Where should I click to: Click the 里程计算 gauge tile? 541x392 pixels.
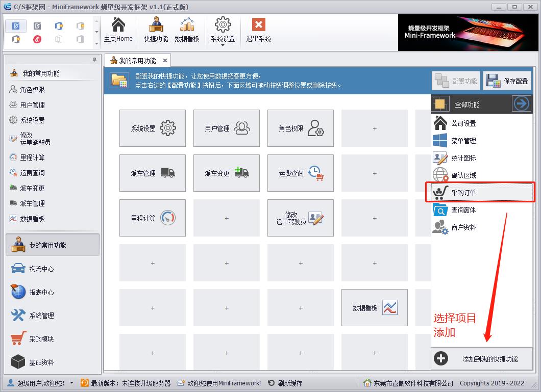[x=152, y=218]
